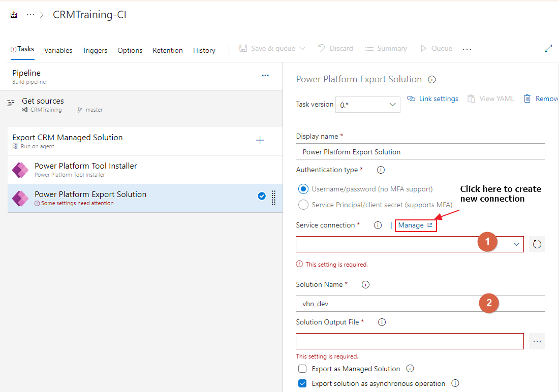Click Power Platform Export Solution task icon

click(20, 199)
